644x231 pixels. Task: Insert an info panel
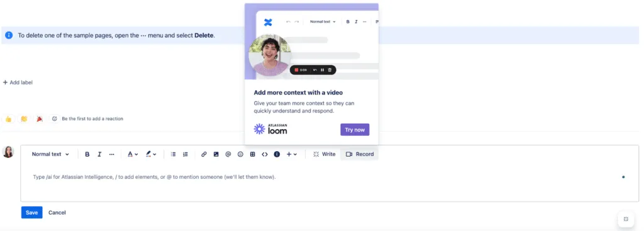point(277,154)
